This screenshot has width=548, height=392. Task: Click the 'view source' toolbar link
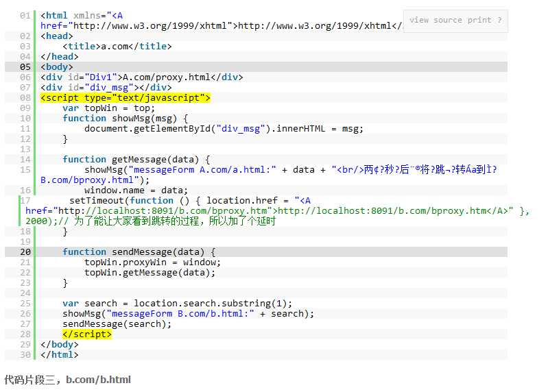pos(436,21)
